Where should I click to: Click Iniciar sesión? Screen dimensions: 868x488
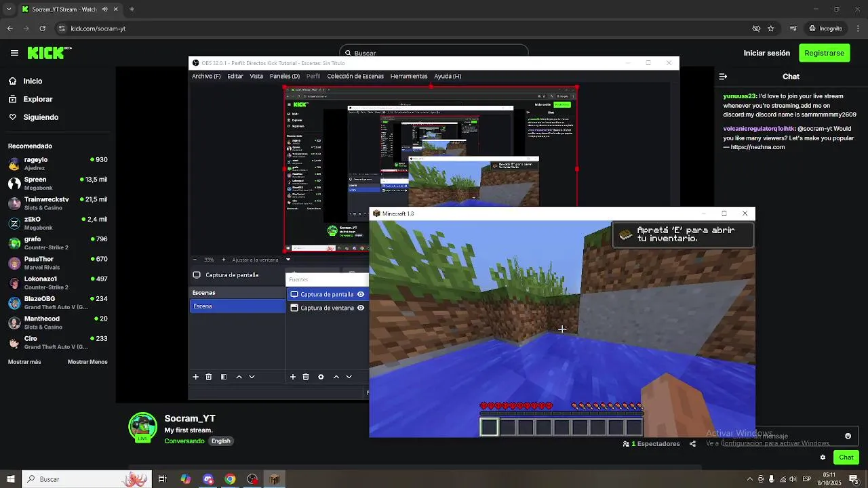coord(766,53)
